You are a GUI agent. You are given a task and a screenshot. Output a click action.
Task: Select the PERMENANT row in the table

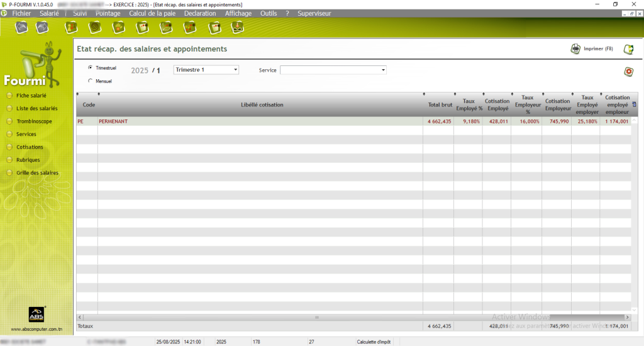tap(252, 121)
